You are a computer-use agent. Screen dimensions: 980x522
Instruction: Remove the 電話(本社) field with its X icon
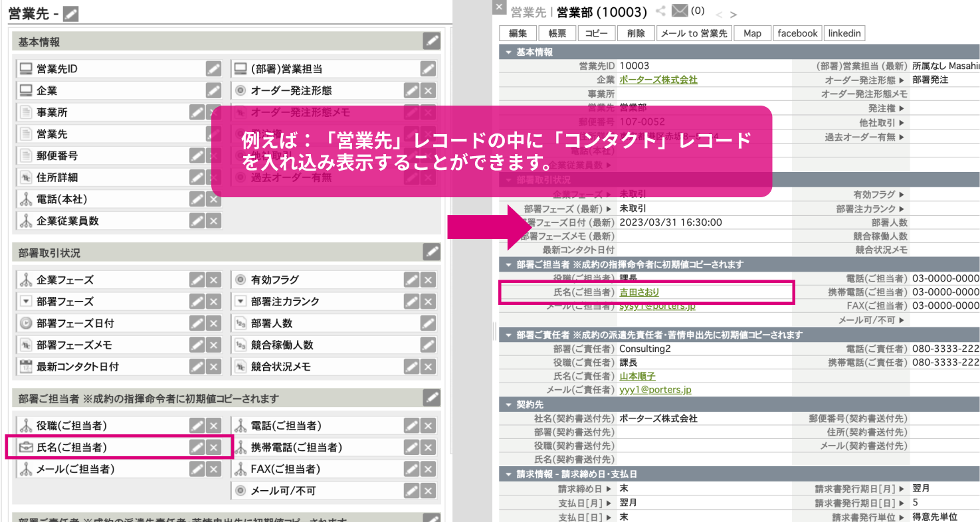pyautogui.click(x=214, y=199)
